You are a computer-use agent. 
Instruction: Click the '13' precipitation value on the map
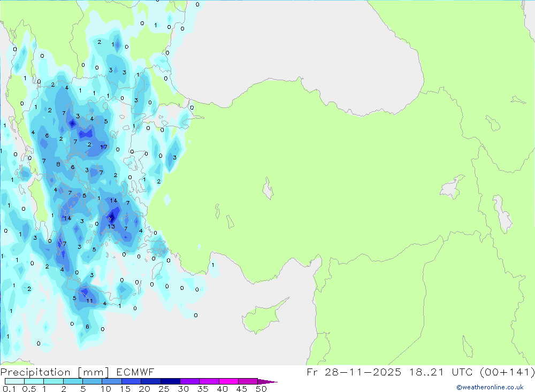point(112,226)
